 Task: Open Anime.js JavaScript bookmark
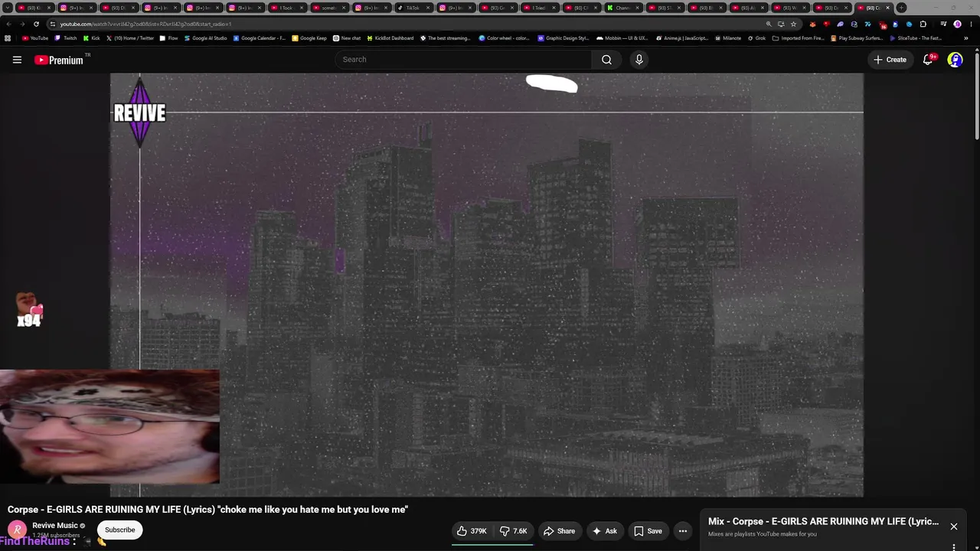tap(681, 38)
